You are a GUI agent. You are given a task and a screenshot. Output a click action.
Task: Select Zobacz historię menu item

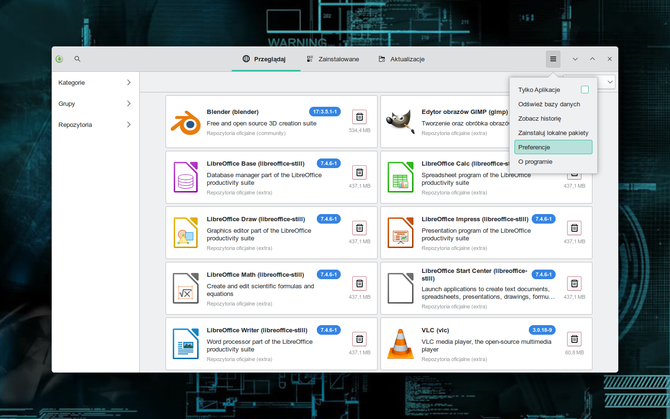tap(553, 119)
